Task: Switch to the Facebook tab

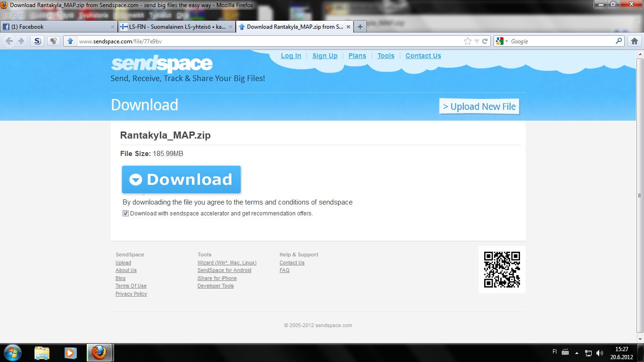Action: click(58, 27)
